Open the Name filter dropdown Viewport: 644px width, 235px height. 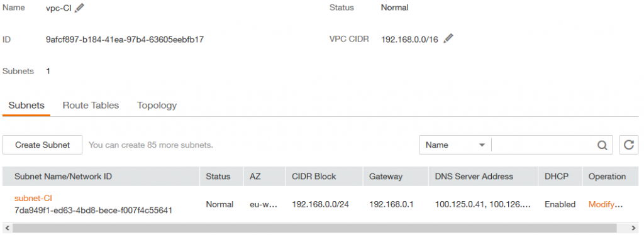pyautogui.click(x=455, y=145)
